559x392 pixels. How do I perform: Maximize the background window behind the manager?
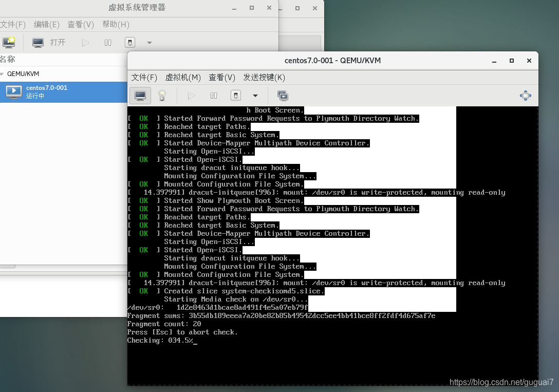click(x=297, y=8)
